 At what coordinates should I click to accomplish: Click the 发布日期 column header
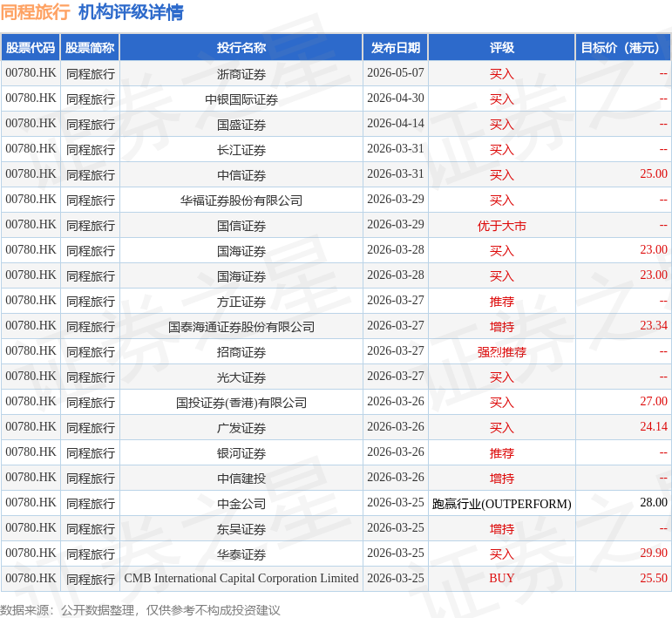point(396,48)
